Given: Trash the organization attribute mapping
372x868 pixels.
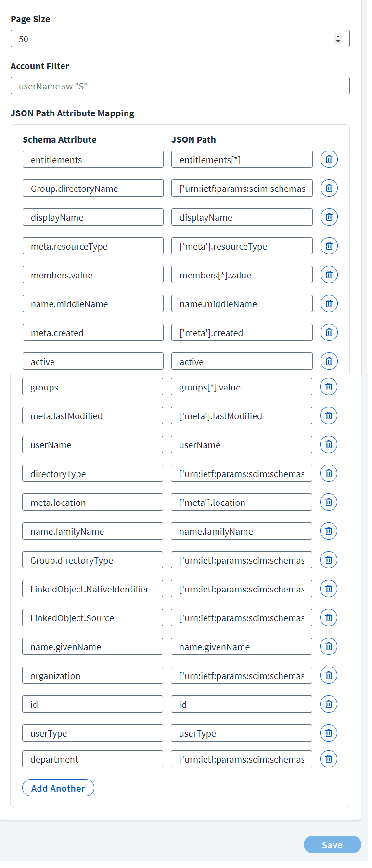Looking at the screenshot, I should 329,675.
